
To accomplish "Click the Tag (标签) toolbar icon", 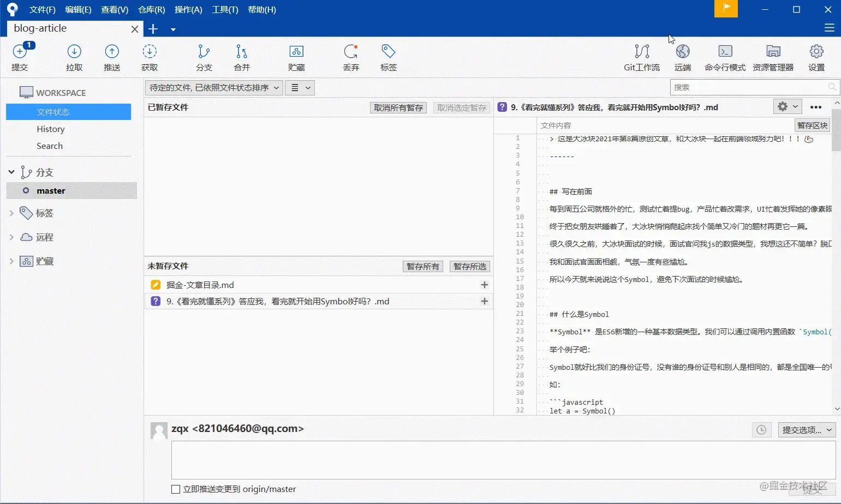I will click(389, 57).
